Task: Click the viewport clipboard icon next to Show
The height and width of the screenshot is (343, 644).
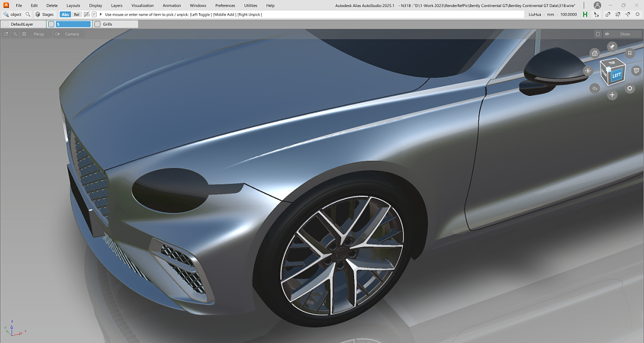Action: tap(598, 34)
